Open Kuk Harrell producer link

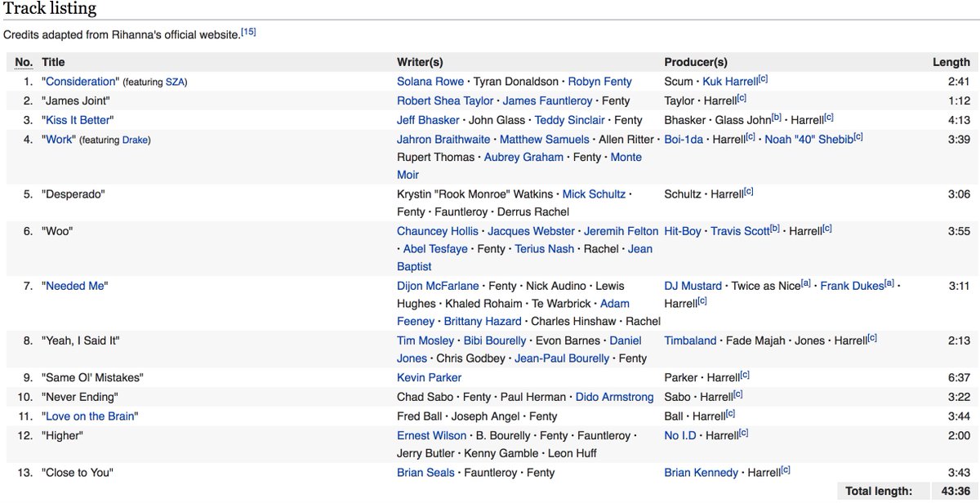pyautogui.click(x=731, y=82)
